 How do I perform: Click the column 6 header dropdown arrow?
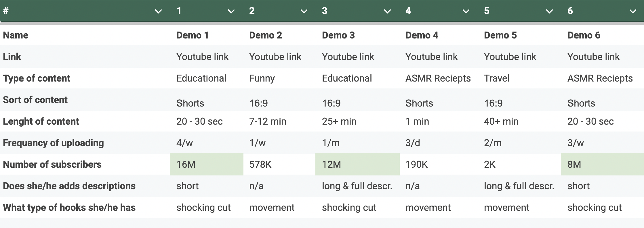tap(633, 11)
